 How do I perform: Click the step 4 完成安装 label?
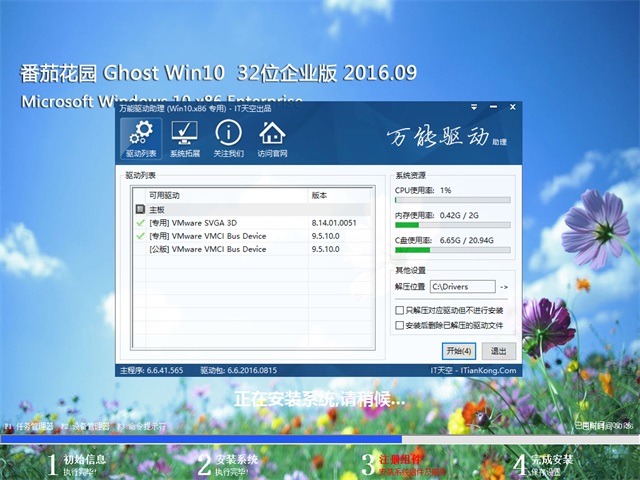click(x=552, y=460)
